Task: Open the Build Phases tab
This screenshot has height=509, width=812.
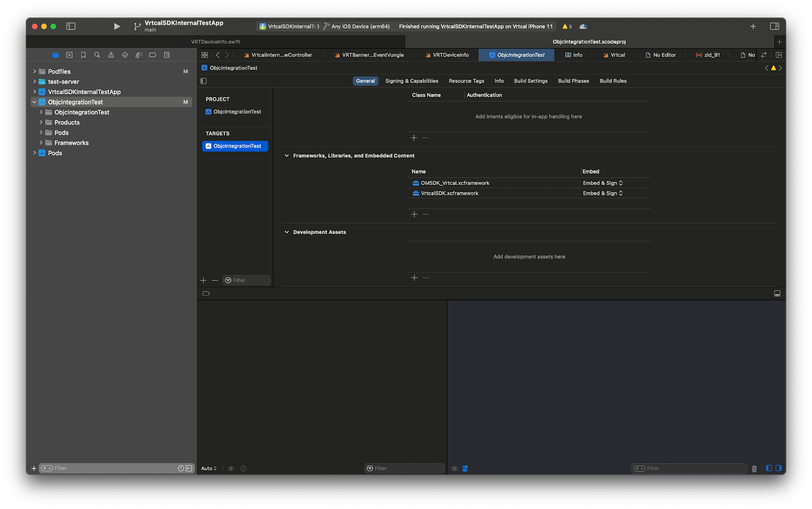Action: click(573, 81)
